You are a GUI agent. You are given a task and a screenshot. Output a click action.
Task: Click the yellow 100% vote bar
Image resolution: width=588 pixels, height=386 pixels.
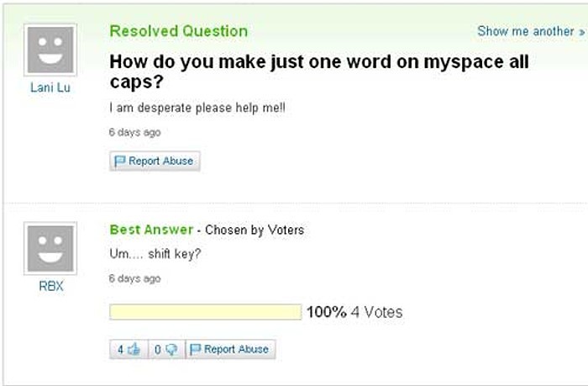pos(206,312)
